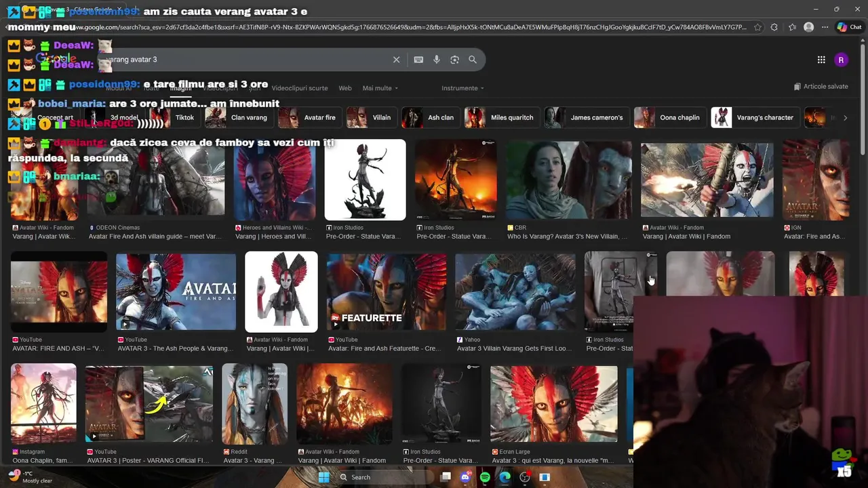Switch to the 'Videoclipuri scurte' tab
The image size is (868, 488).
pos(299,88)
